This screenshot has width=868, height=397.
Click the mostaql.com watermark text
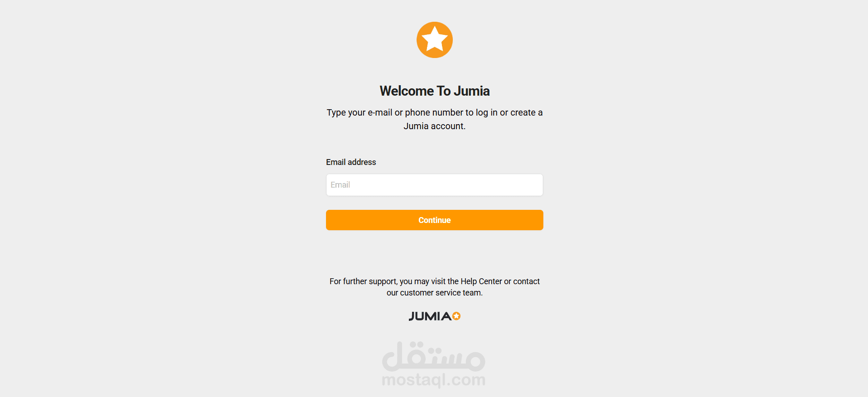[434, 380]
